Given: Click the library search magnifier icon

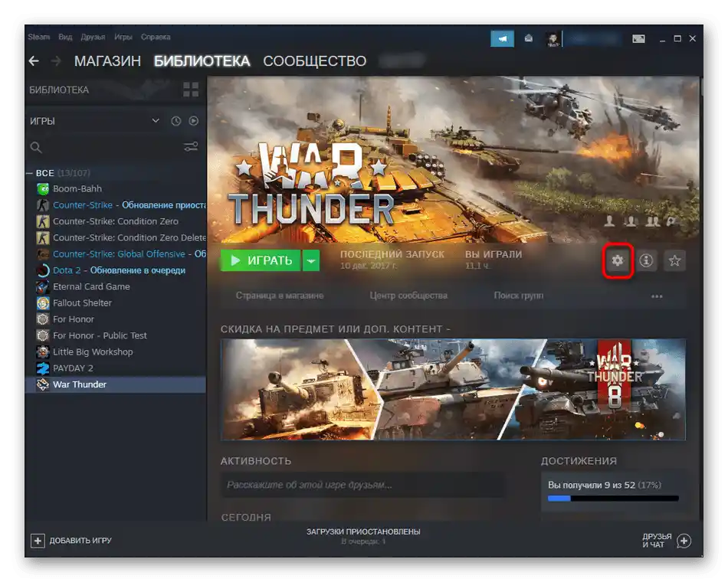Looking at the screenshot, I should (x=36, y=148).
